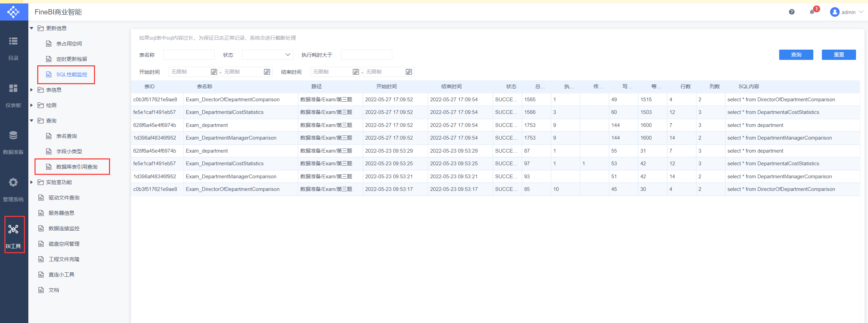
Task: Click the 工程文件克隆 document icon
Action: (41, 259)
